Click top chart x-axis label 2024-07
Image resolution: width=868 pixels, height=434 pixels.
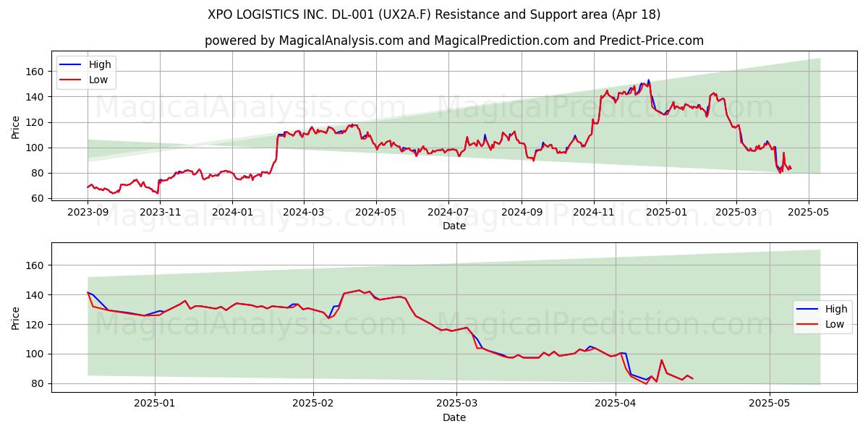tap(448, 213)
